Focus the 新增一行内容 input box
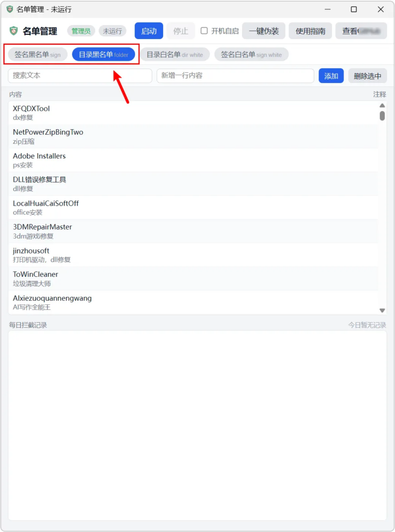This screenshot has width=395, height=532. coord(235,76)
